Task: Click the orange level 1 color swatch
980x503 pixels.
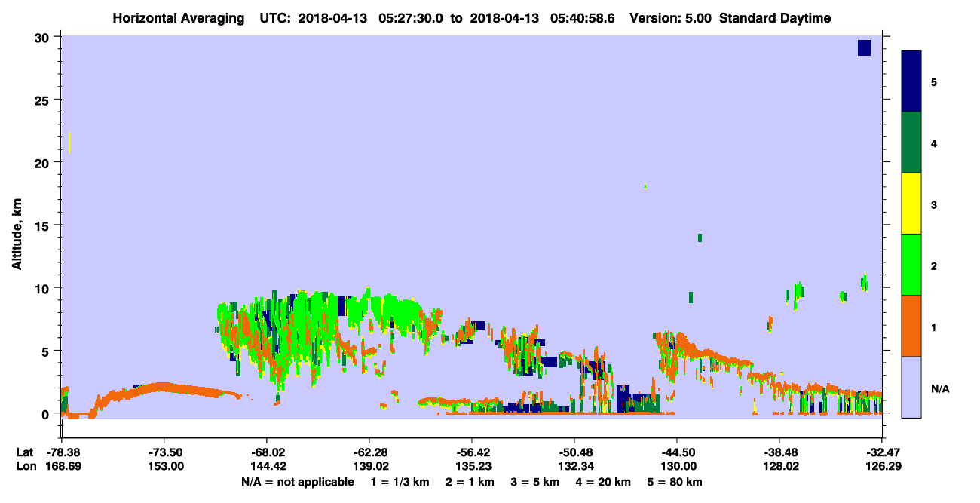Action: (911, 326)
